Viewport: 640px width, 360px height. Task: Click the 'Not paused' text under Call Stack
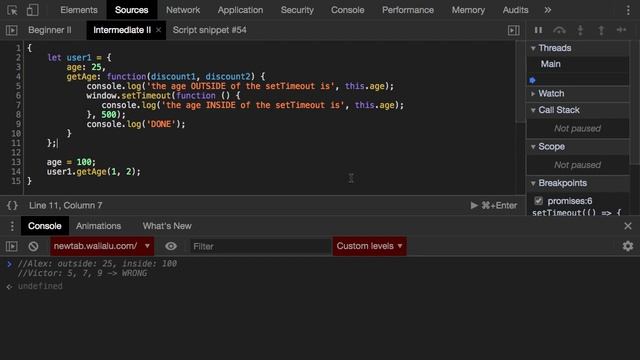[x=578, y=129]
